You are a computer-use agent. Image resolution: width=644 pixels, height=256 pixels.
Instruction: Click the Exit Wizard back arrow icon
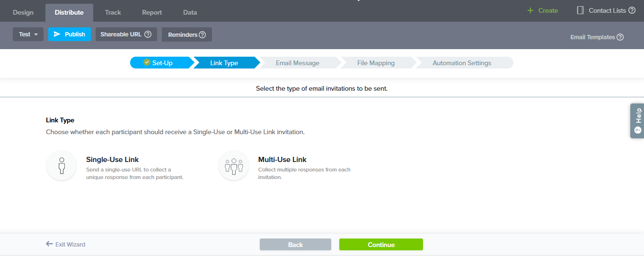(x=49, y=244)
